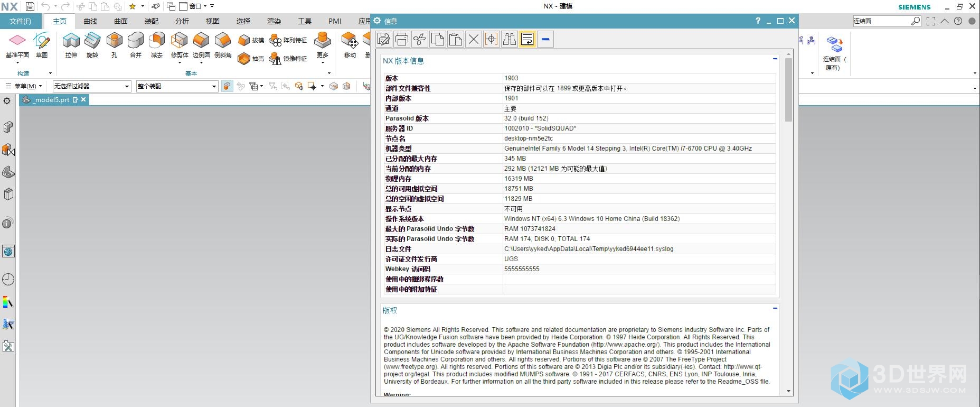Image resolution: width=980 pixels, height=407 pixels.
Task: Select the 合并 unite tool
Action: point(136,45)
